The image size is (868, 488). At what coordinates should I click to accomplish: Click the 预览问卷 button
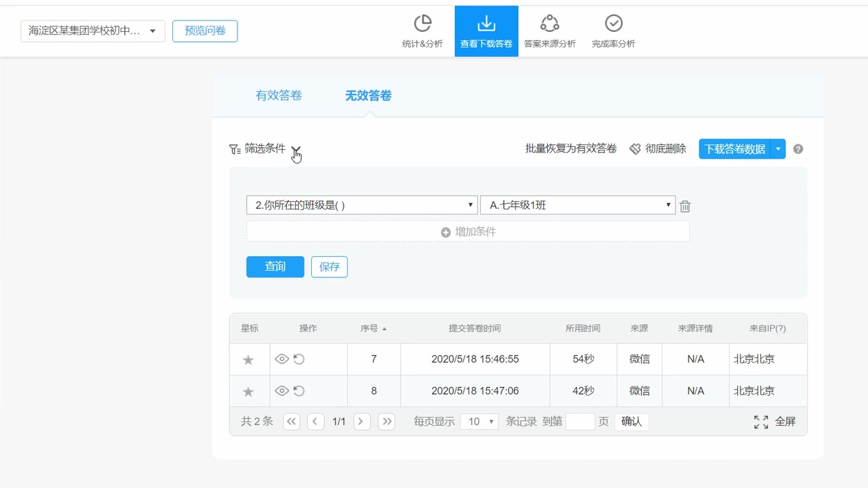[205, 30]
